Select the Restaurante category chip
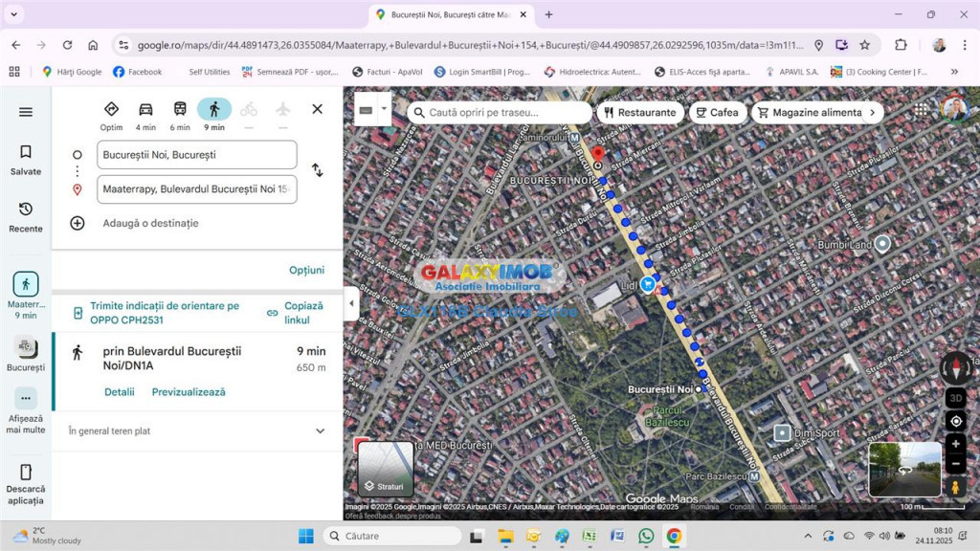This screenshot has height=551, width=980. (638, 112)
